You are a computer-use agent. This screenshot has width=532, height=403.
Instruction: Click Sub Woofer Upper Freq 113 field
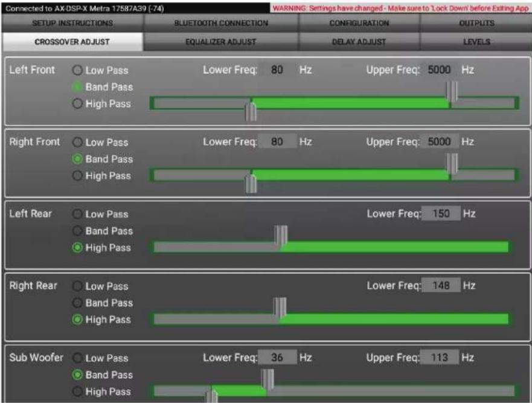(x=440, y=358)
